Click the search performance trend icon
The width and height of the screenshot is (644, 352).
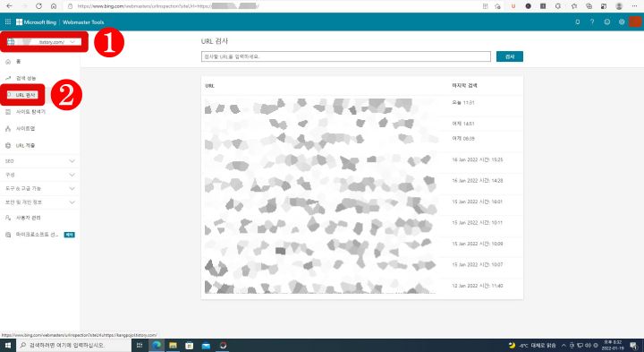coord(8,78)
